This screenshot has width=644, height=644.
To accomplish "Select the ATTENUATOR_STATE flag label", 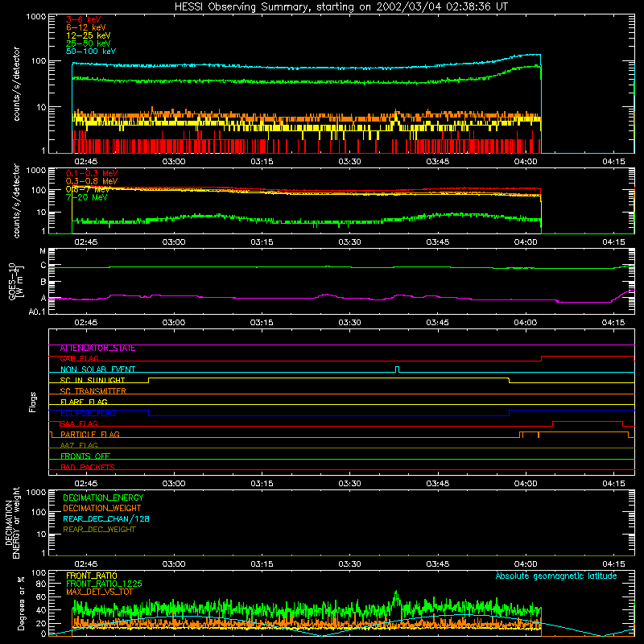I will coord(97,349).
